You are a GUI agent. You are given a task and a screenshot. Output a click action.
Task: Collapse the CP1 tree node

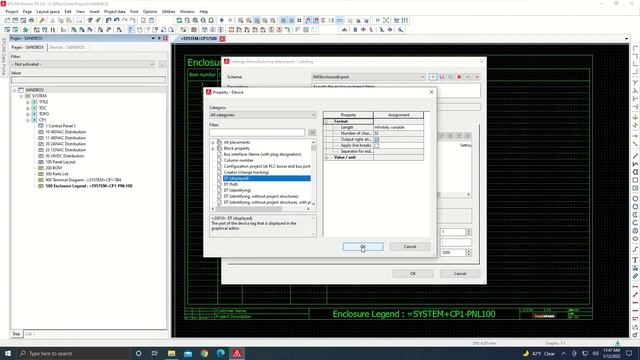point(28,120)
